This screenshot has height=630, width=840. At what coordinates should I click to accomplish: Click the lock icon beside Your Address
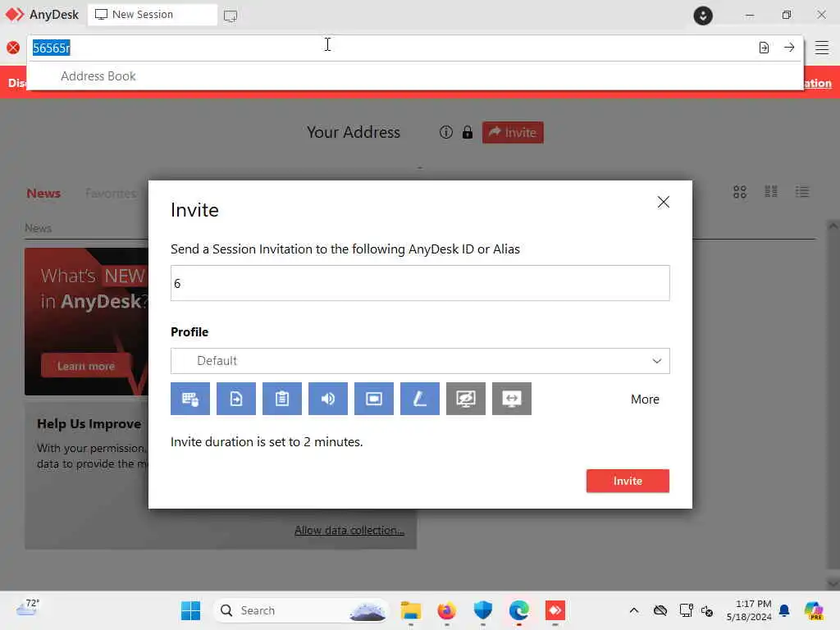point(467,132)
